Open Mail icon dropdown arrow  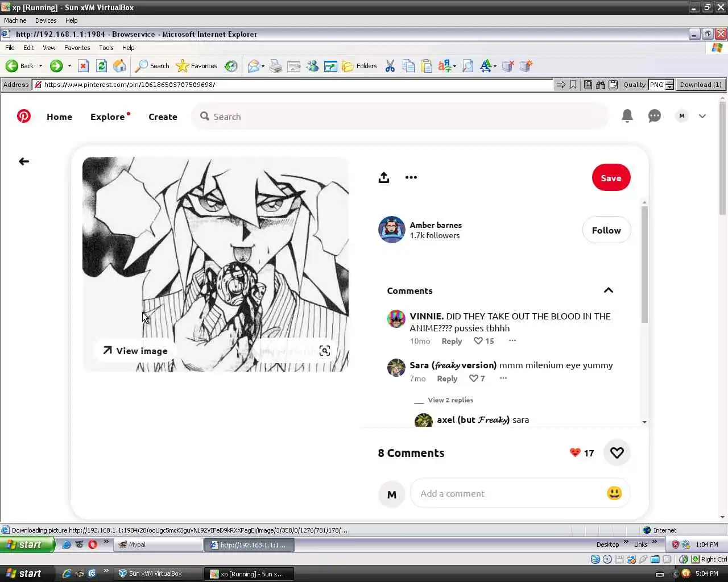tap(263, 66)
